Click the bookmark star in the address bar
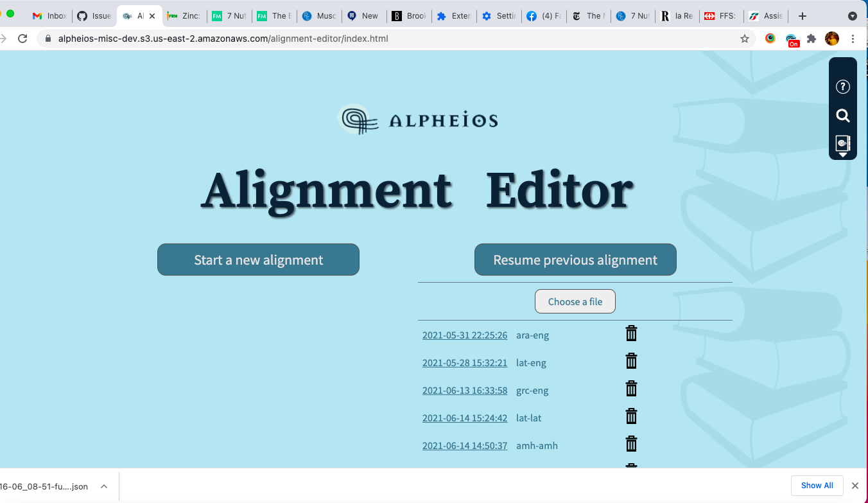Viewport: 868px width, 503px height. pos(744,39)
